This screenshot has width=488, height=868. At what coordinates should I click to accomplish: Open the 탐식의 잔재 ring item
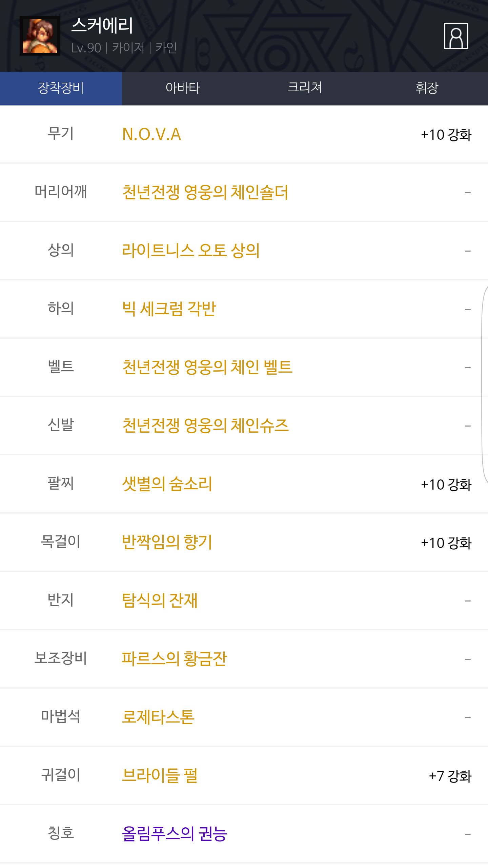(160, 600)
